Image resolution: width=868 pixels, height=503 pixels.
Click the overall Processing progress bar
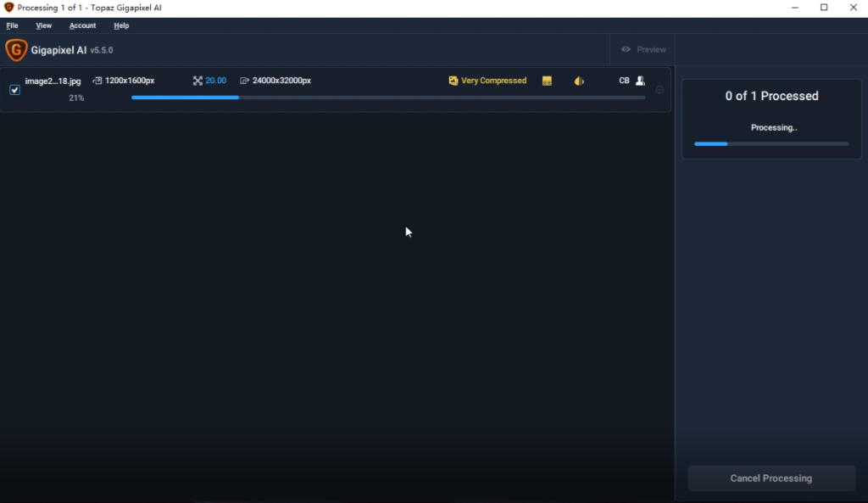coord(771,144)
